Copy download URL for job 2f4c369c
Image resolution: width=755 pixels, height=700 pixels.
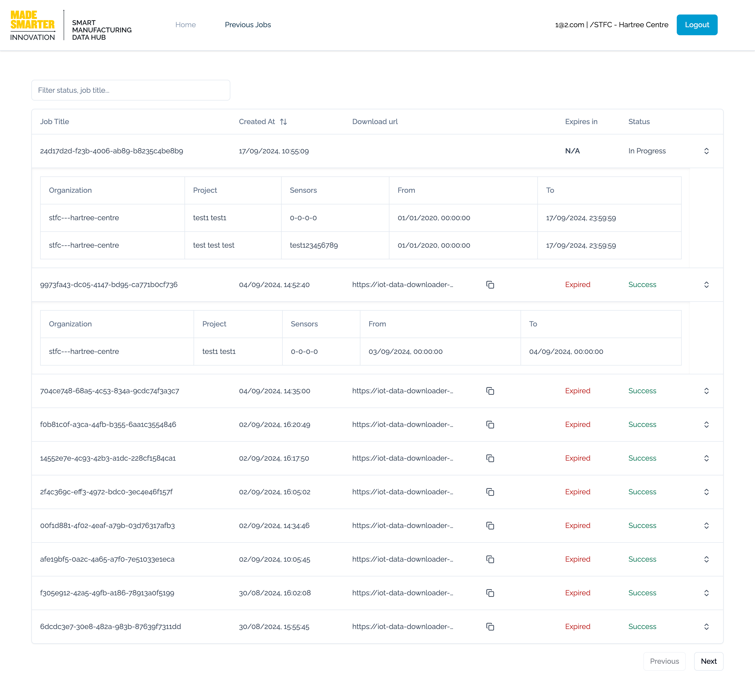pos(490,492)
